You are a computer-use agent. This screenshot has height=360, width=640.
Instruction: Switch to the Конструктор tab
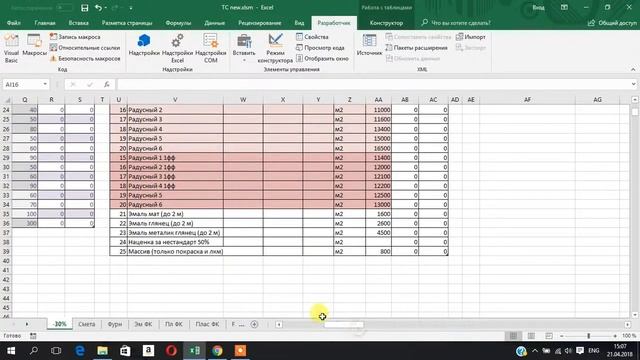point(386,23)
